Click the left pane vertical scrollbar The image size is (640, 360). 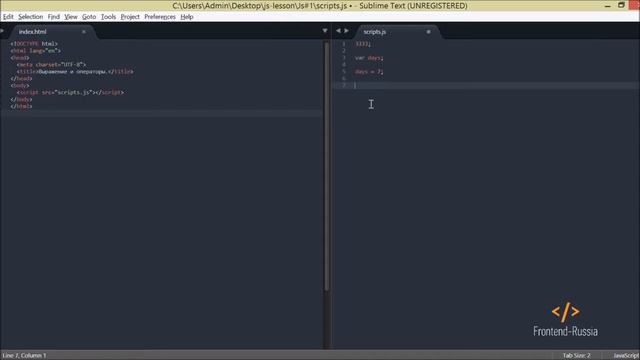(x=327, y=167)
